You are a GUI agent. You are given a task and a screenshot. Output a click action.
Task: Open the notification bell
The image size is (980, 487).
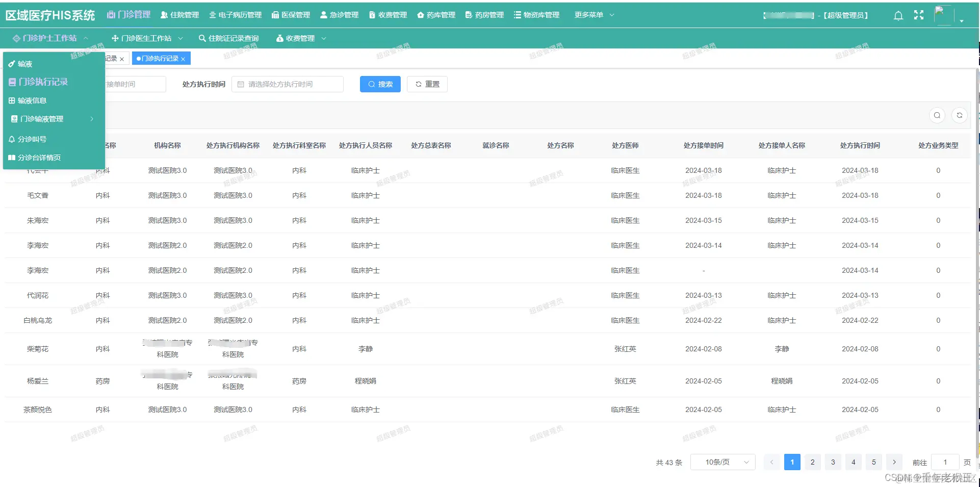pos(897,15)
